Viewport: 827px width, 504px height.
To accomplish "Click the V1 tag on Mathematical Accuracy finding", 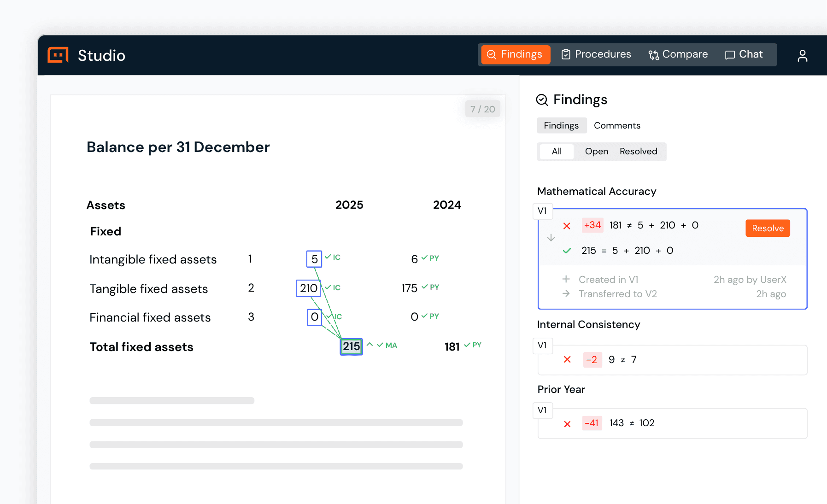I will pos(542,211).
